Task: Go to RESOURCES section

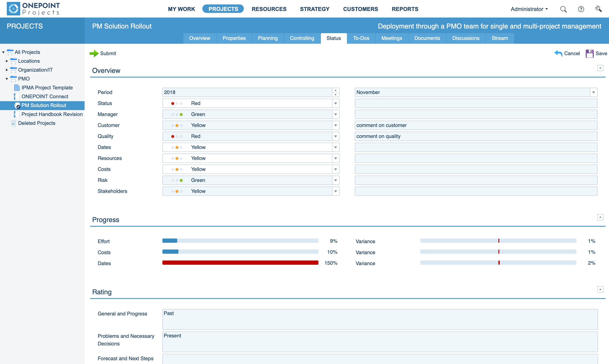Action: (269, 9)
